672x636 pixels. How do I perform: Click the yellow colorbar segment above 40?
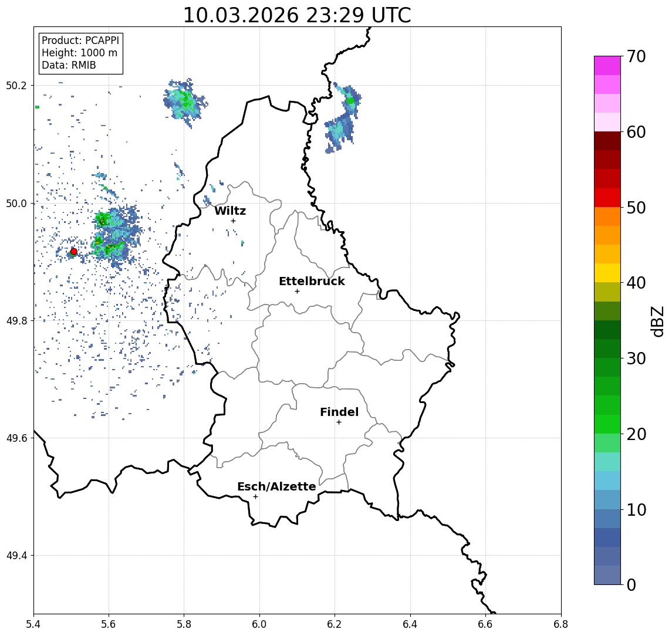[x=607, y=273]
